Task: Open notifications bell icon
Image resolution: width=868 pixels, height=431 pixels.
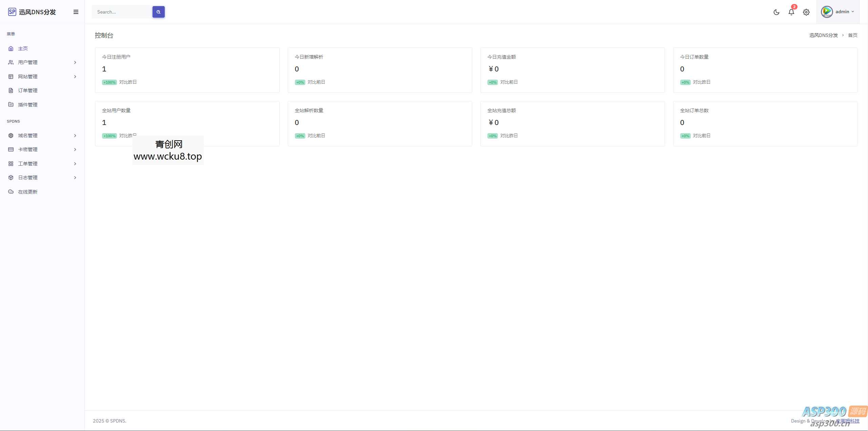Action: [x=791, y=12]
